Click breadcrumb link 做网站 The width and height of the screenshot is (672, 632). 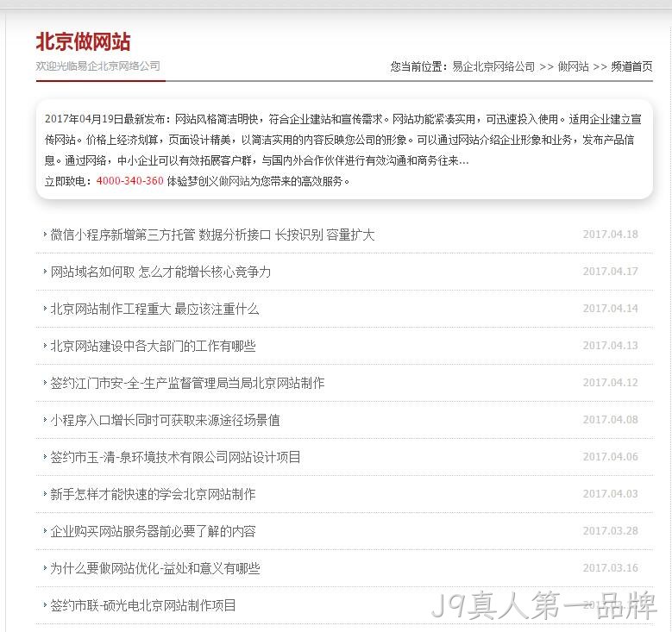[573, 67]
